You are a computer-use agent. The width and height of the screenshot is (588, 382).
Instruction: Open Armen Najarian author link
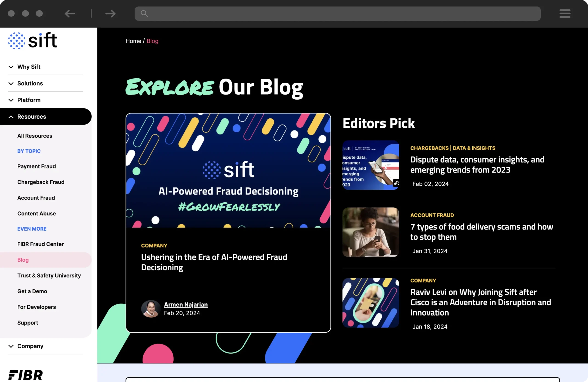[x=186, y=305]
